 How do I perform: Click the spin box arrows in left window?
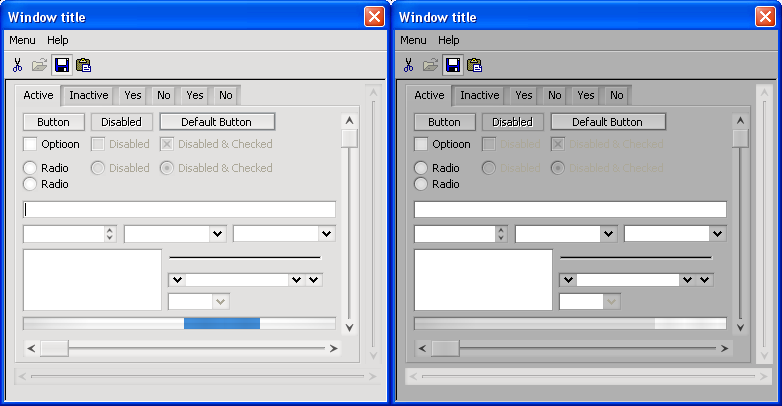pos(110,233)
